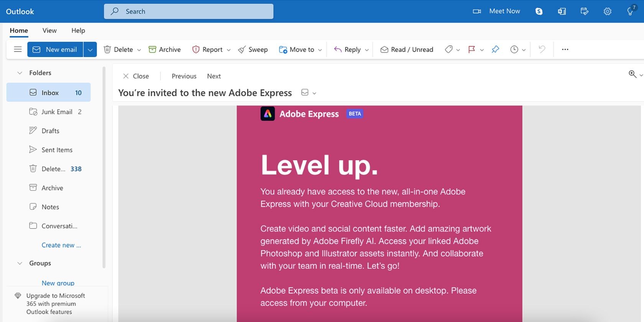The width and height of the screenshot is (644, 322).
Task: Open the My Day calendar icon
Action: click(x=585, y=11)
